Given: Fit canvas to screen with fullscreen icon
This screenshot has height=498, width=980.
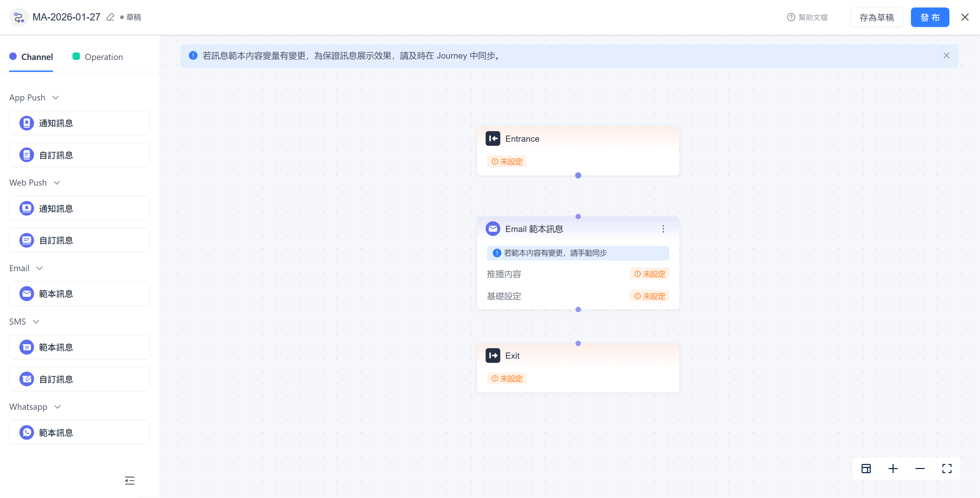Looking at the screenshot, I should coord(947,468).
